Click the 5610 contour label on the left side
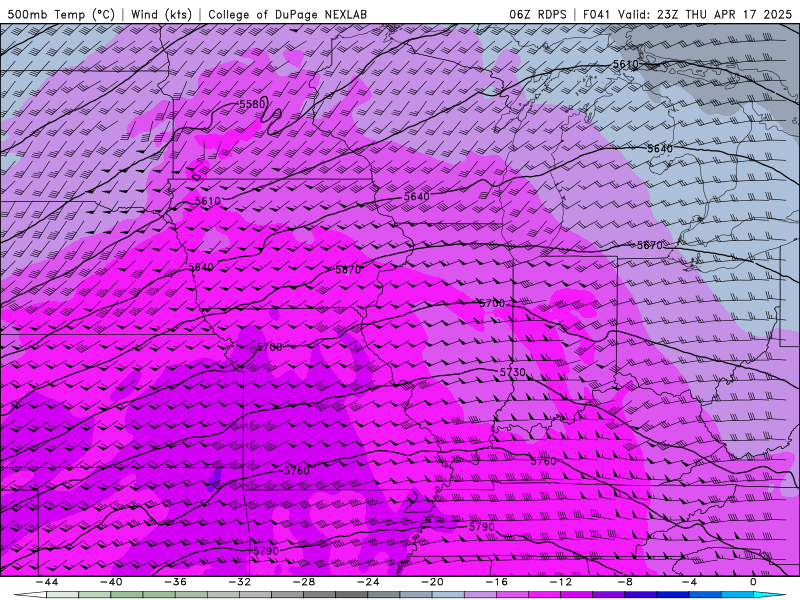The height and width of the screenshot is (600, 800). click(208, 201)
